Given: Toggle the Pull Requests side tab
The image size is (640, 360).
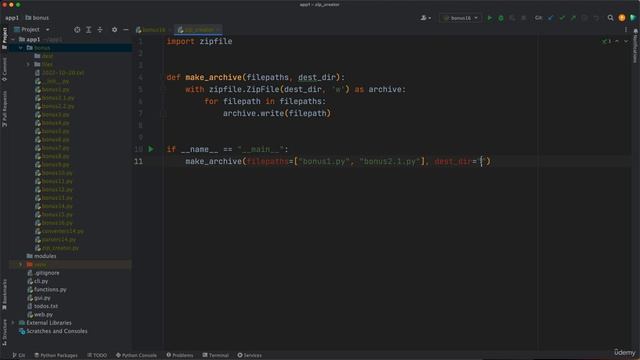Looking at the screenshot, I should point(4,109).
